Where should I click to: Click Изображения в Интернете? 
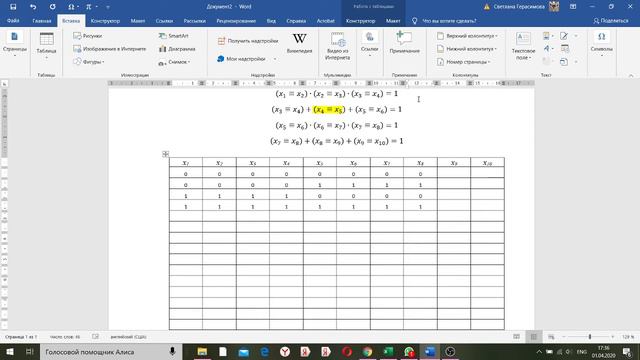[109, 49]
